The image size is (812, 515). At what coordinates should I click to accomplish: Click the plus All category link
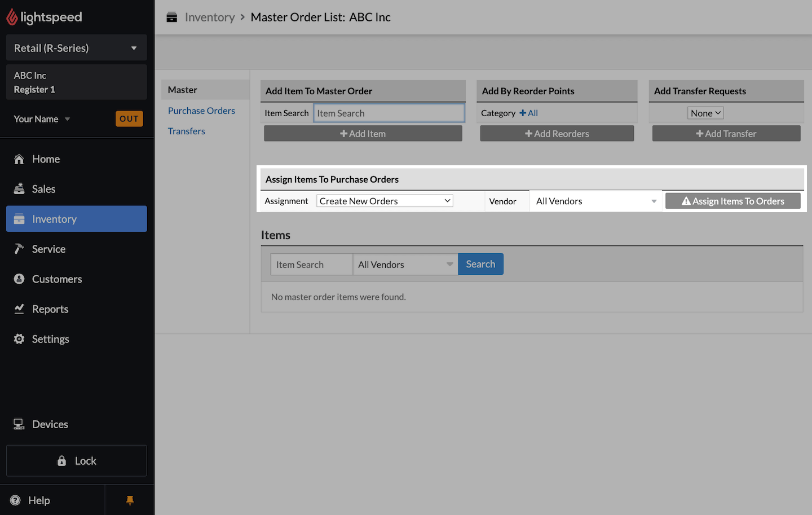tap(528, 113)
